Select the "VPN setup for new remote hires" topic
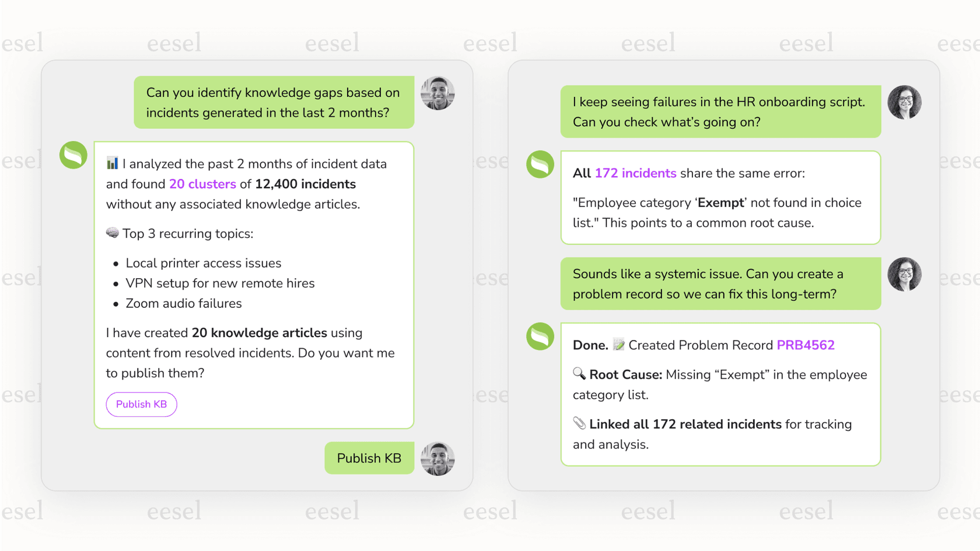Viewport: 980px width, 551px height. (x=220, y=283)
